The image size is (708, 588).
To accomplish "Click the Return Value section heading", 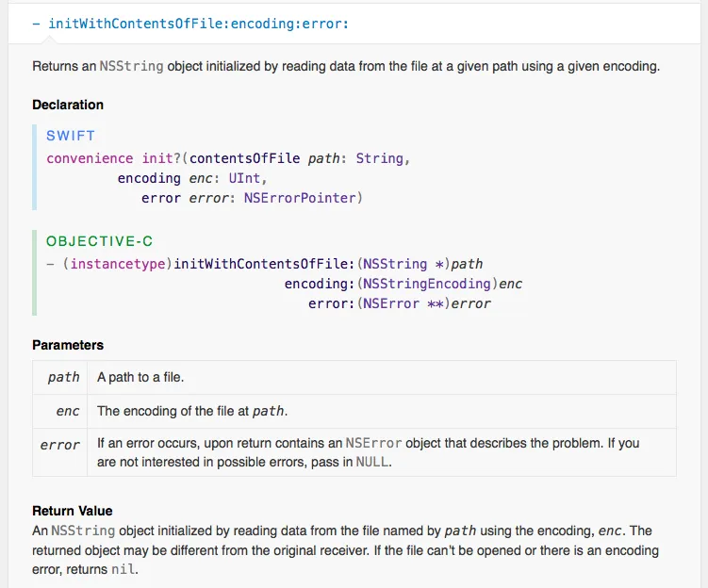I will (72, 511).
